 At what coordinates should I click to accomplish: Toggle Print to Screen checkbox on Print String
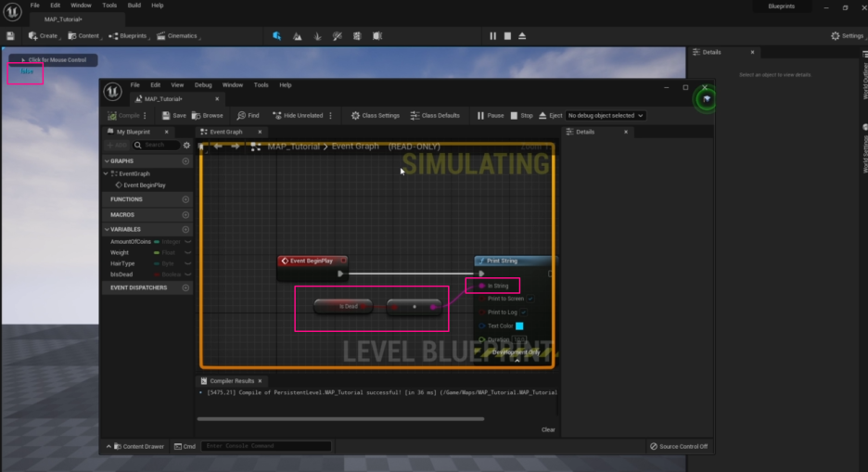(x=530, y=299)
